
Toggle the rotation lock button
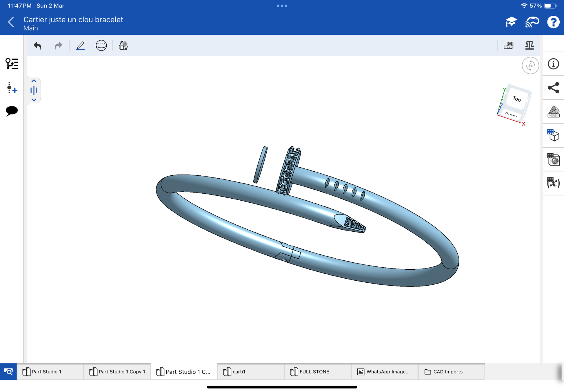click(x=530, y=66)
